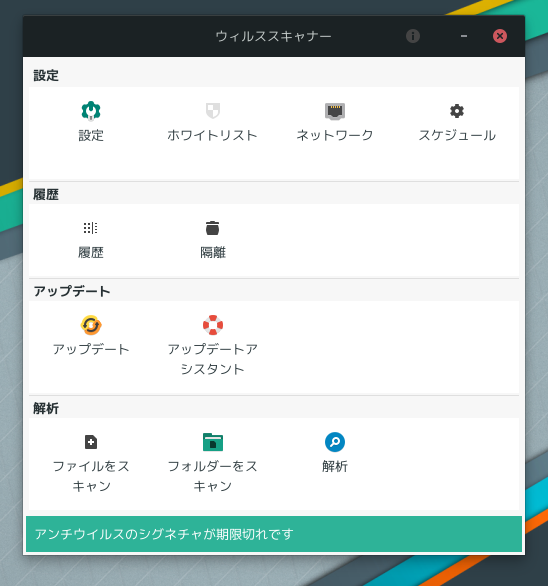
Task: Click the ファイルをスキャン file icon
Action: (x=91, y=442)
